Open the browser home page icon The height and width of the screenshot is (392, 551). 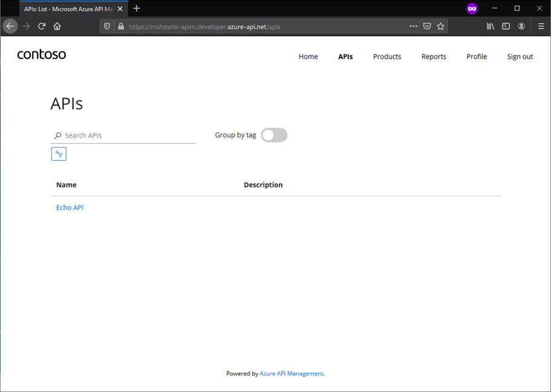point(57,27)
